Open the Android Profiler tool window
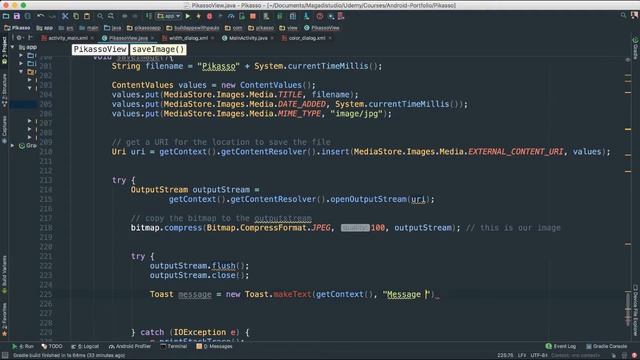640x360 pixels. point(130,346)
